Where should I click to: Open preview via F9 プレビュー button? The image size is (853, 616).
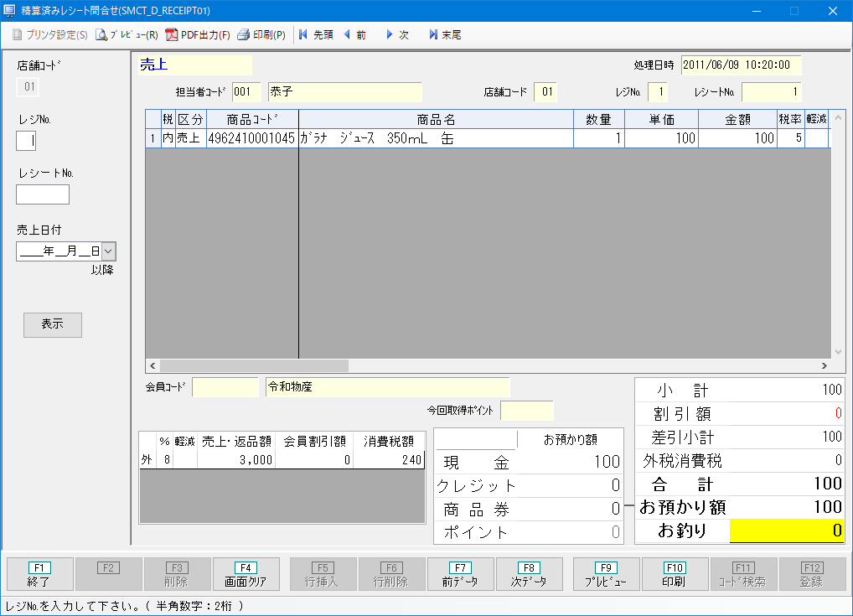coord(607,574)
